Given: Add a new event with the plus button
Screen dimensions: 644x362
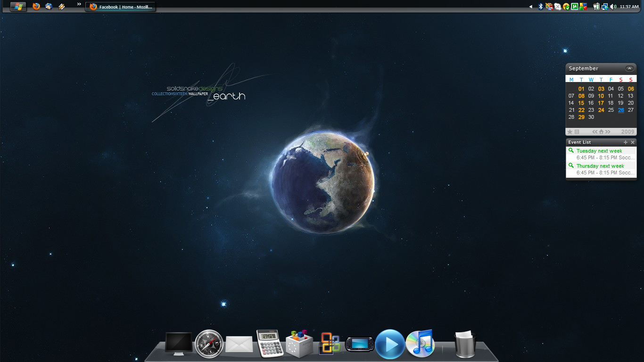Looking at the screenshot, I should tap(626, 142).
